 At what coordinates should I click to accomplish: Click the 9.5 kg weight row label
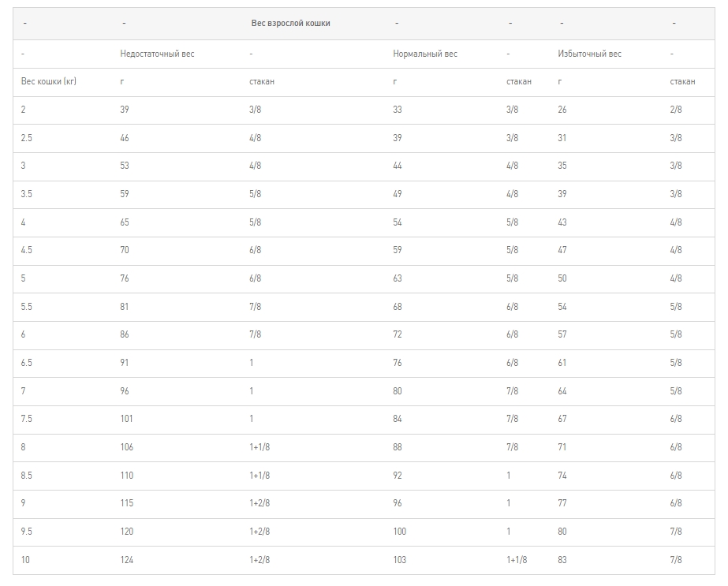click(27, 532)
